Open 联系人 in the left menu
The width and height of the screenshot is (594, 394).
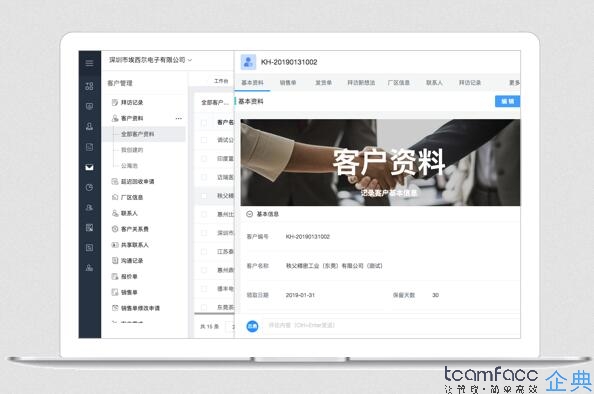pyautogui.click(x=129, y=213)
